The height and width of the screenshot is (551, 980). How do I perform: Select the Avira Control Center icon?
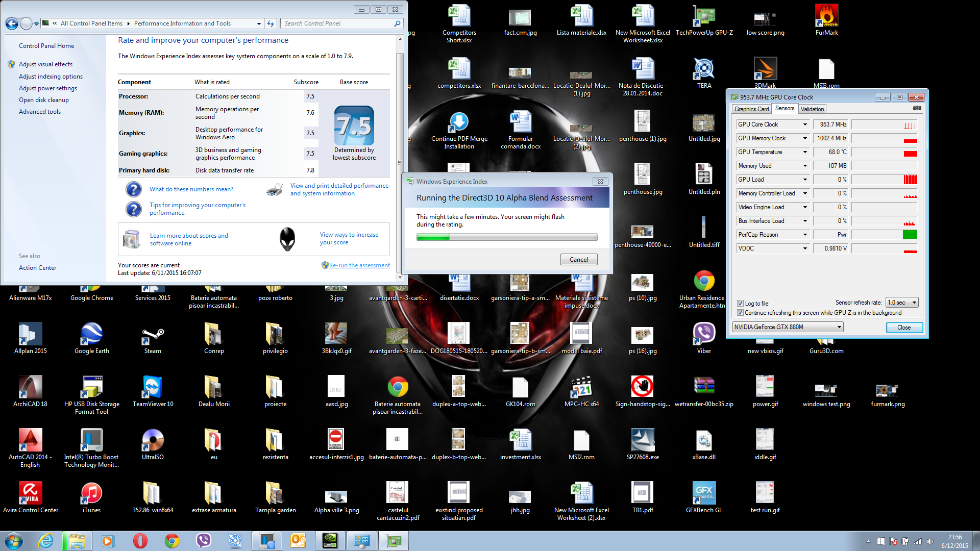pyautogui.click(x=30, y=497)
